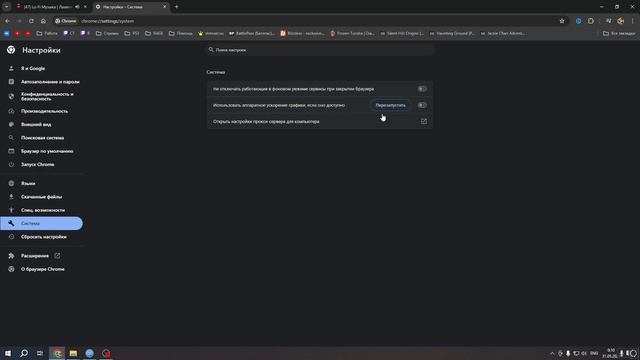Open the PS1 bookmarks folder

pyautogui.click(x=132, y=33)
